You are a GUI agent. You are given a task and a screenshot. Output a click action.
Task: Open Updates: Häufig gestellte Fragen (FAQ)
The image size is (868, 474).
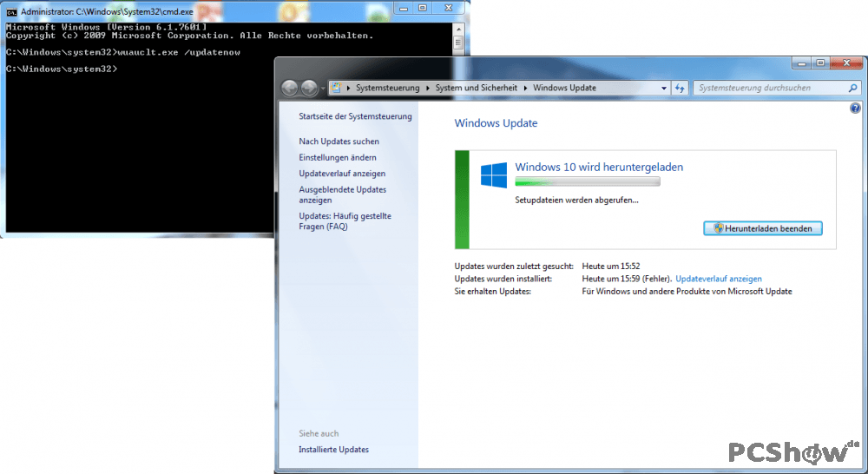tap(345, 221)
